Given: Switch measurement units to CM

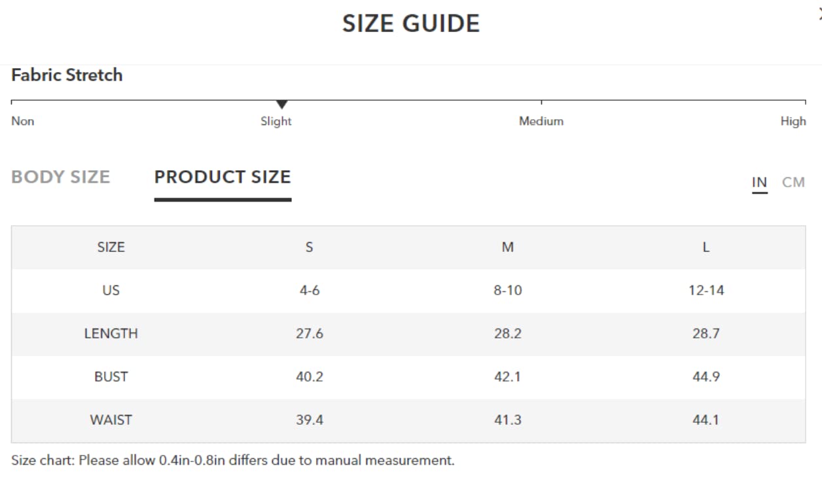Looking at the screenshot, I should [793, 183].
